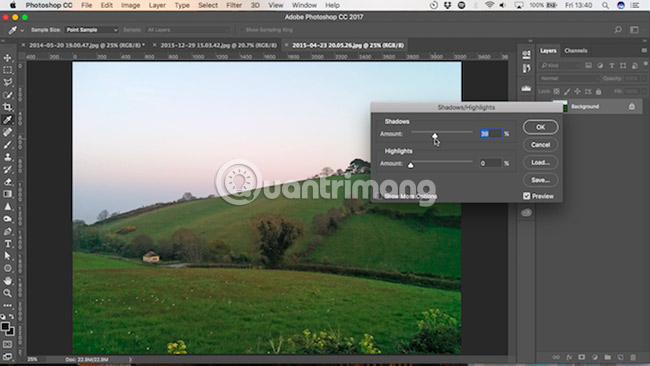Expand the Sample All Layers dropdown

click(188, 30)
